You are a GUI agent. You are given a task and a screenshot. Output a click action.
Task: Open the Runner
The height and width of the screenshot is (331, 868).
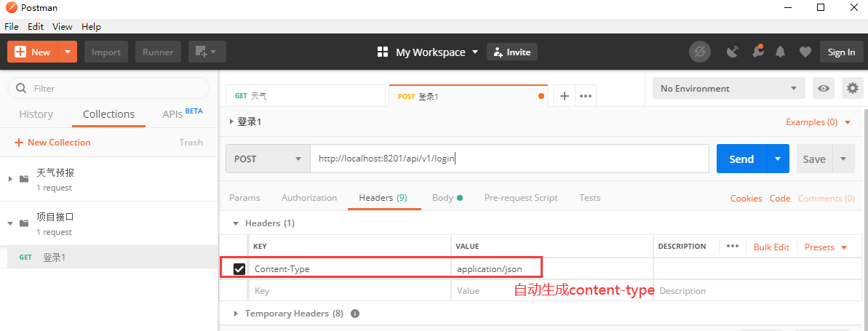click(158, 52)
